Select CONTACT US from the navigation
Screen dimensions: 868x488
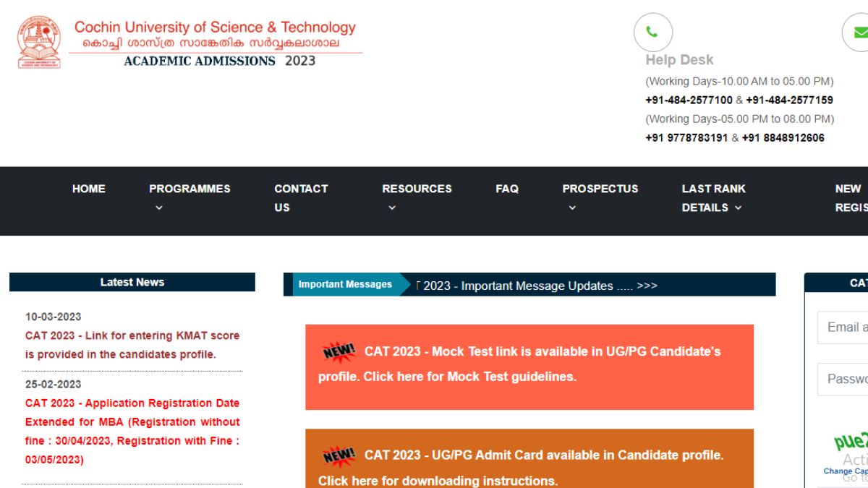pyautogui.click(x=301, y=197)
